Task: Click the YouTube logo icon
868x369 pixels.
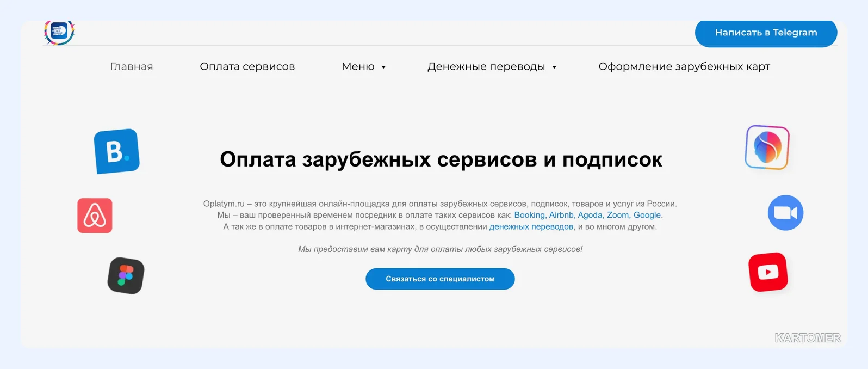Action: 768,272
